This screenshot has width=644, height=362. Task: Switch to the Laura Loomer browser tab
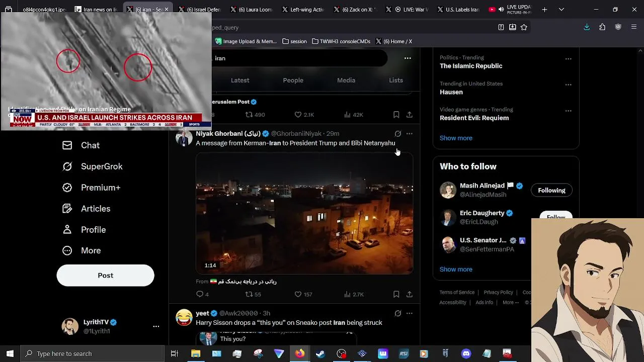coord(252,10)
